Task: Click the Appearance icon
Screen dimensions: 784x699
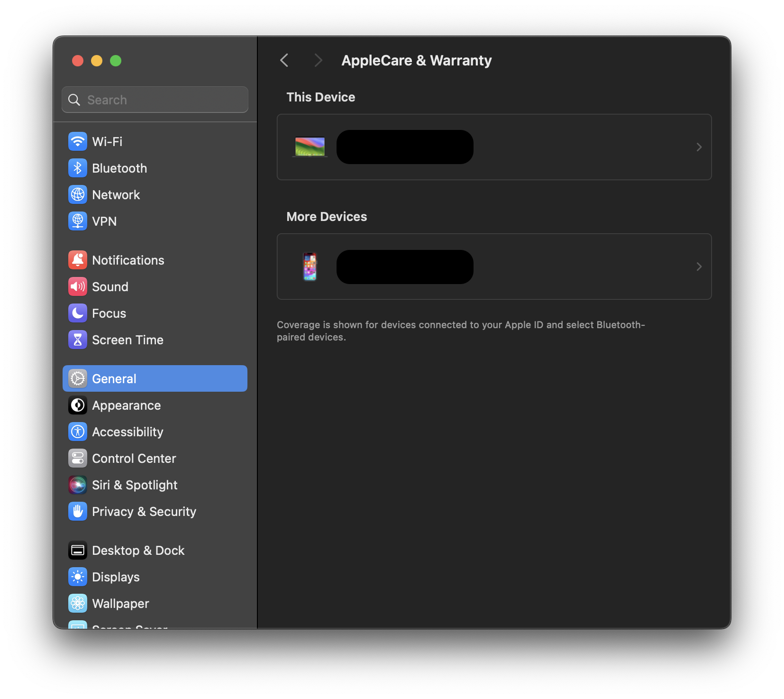Action: pos(78,405)
